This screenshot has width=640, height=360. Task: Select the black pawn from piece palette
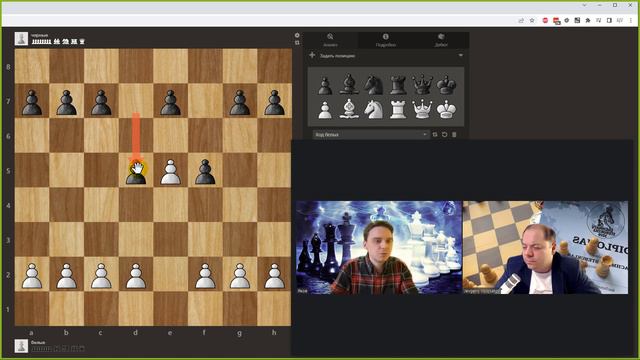tap(325, 85)
